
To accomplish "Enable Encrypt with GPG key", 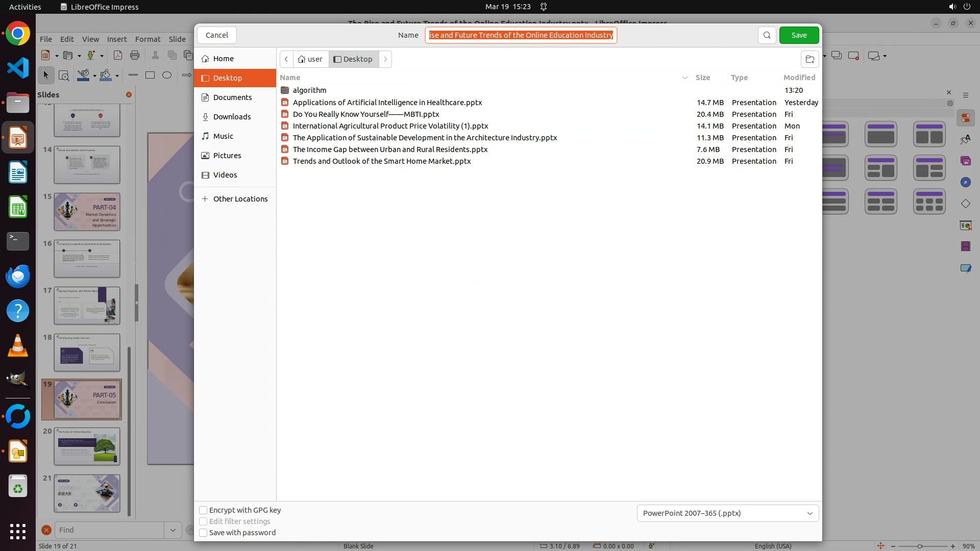I will tap(203, 510).
